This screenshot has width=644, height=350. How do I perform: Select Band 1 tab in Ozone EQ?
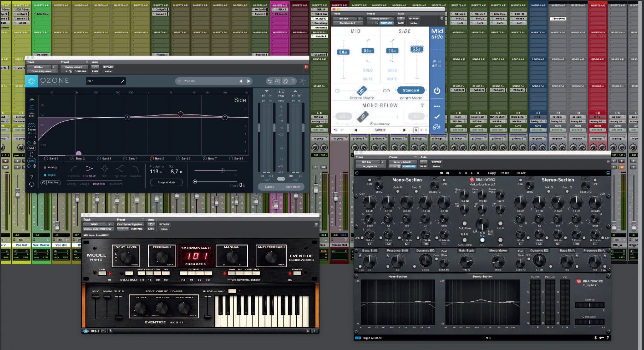pyautogui.click(x=51, y=158)
